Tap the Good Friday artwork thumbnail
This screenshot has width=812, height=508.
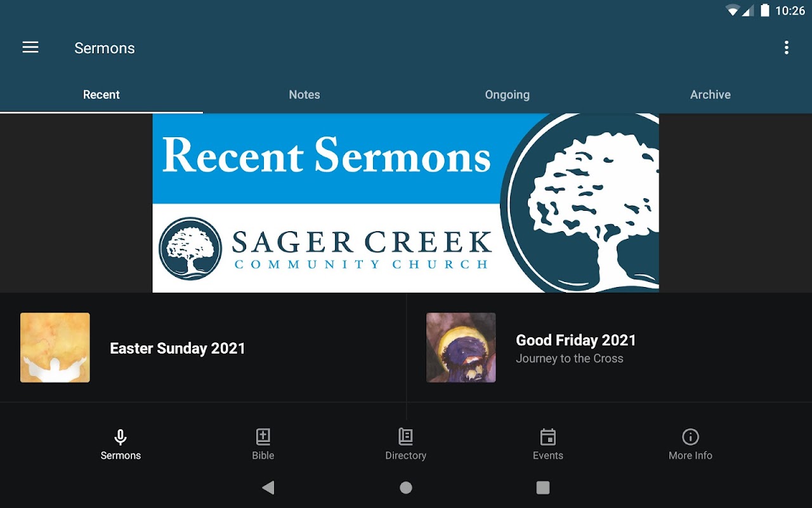pos(461,347)
